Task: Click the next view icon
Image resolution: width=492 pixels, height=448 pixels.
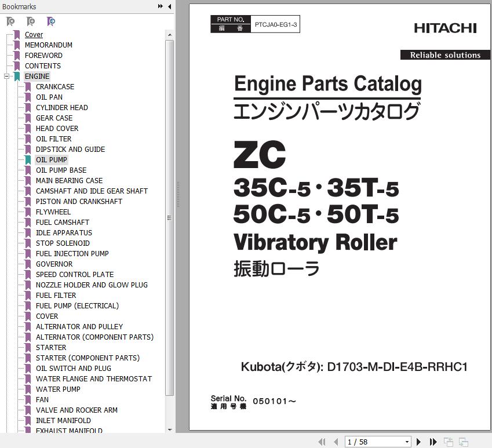Action: tap(464, 442)
